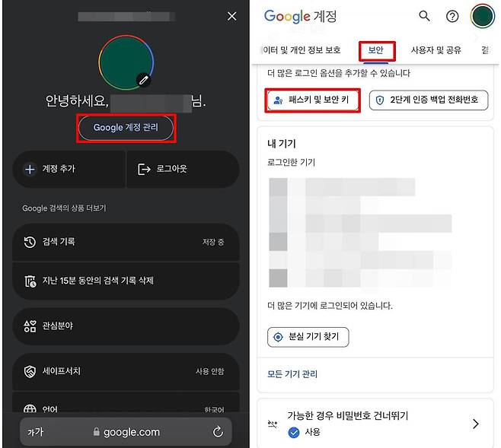Tap the 로그아웃 arrow icon

tap(144, 169)
